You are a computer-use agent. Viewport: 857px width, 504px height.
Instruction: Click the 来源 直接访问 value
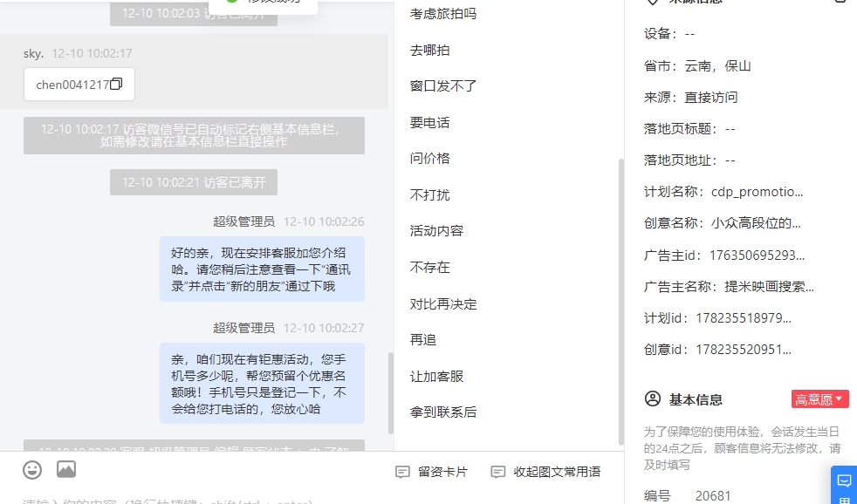tap(711, 97)
